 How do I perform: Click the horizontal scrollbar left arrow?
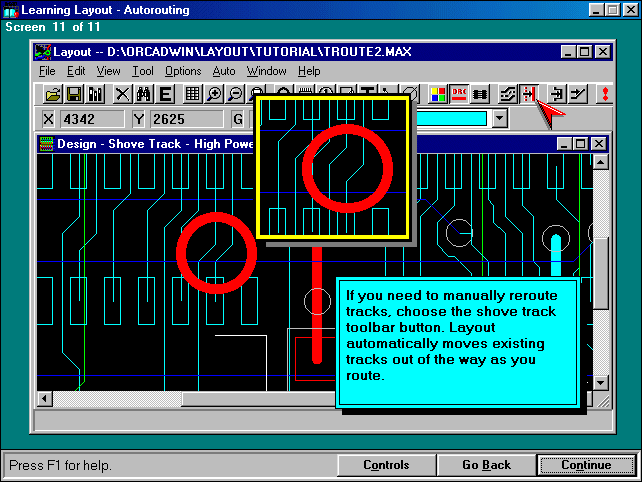pos(45,399)
